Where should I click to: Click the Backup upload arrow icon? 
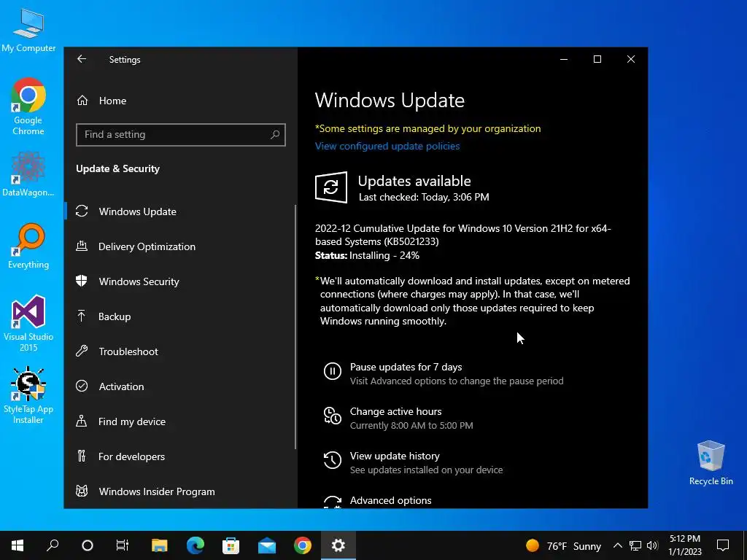coord(82,316)
